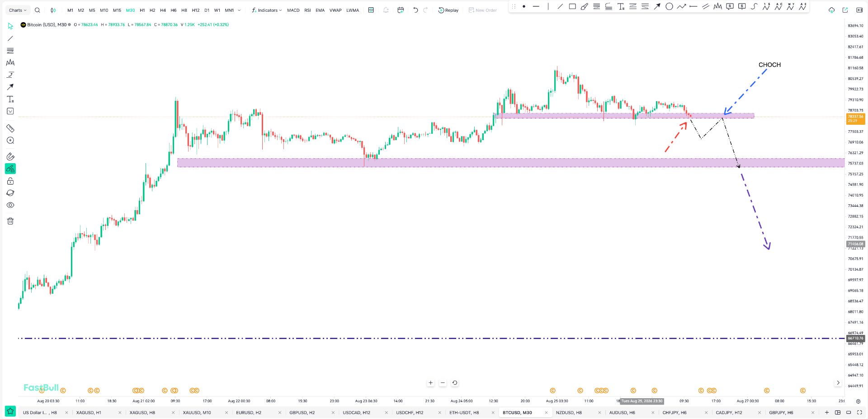Select the circle shape drawing tool

point(669,6)
